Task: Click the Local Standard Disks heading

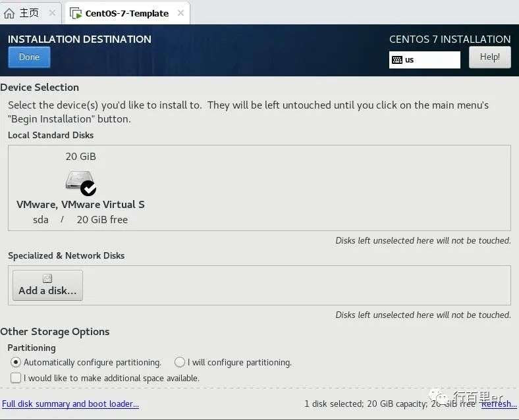Action: coord(51,135)
